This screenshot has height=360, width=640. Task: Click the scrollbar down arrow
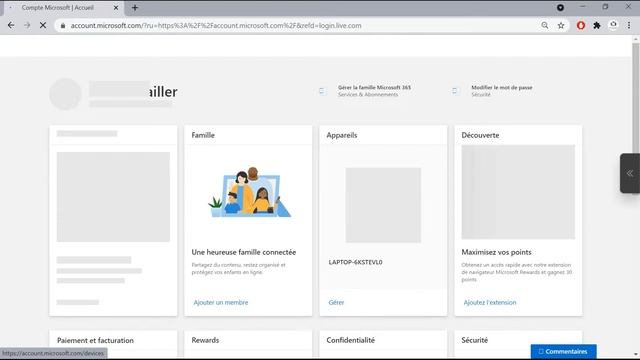(x=636, y=354)
